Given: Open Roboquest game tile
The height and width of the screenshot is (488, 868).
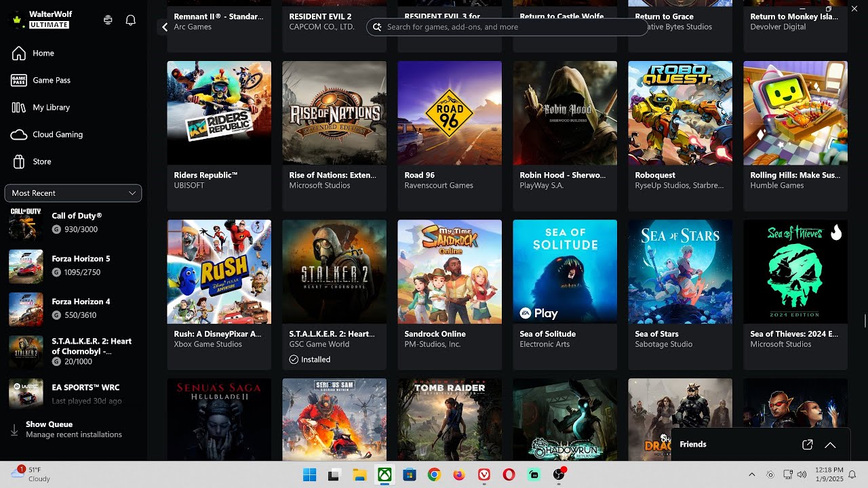Looking at the screenshot, I should (680, 136).
